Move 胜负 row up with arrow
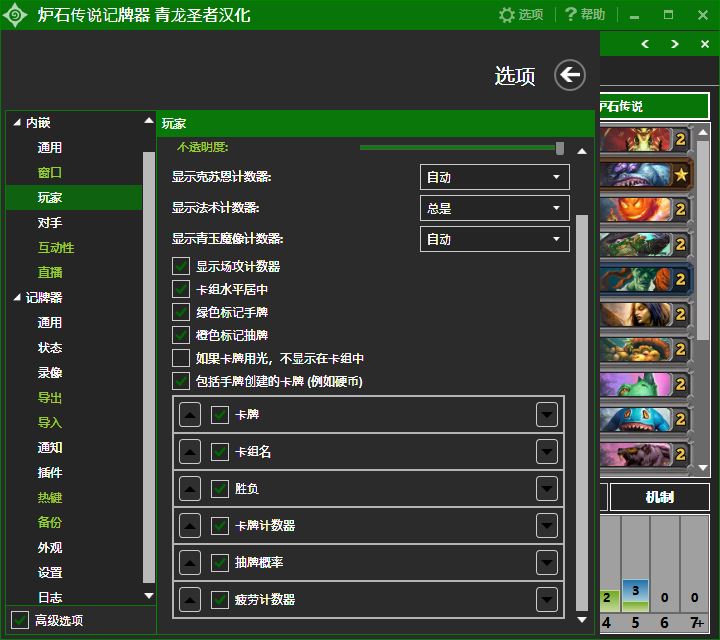 (190, 488)
